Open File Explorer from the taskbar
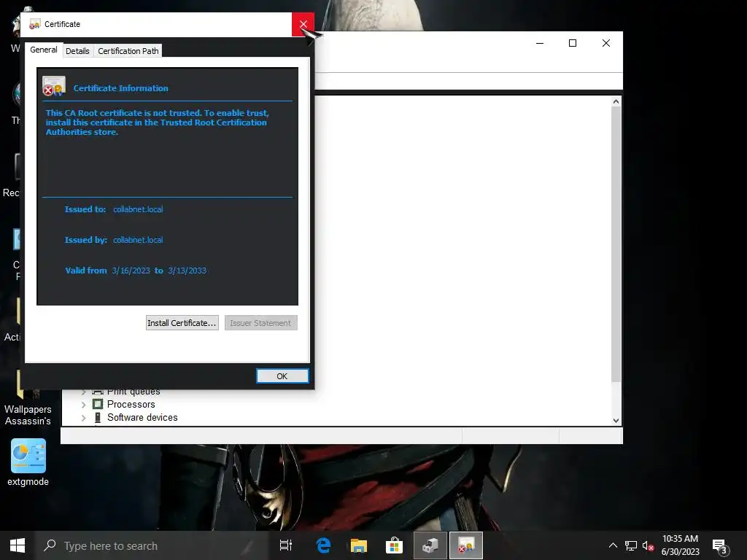Image resolution: width=747 pixels, height=560 pixels. (x=359, y=545)
